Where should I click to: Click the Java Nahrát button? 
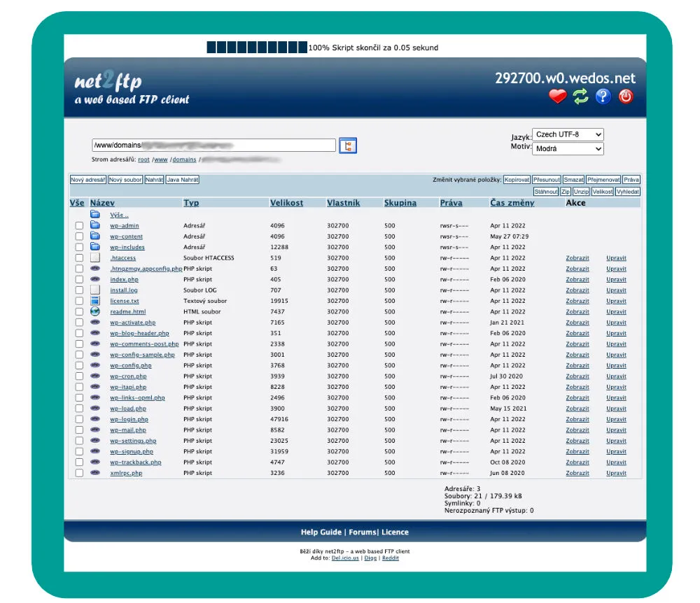(x=183, y=180)
